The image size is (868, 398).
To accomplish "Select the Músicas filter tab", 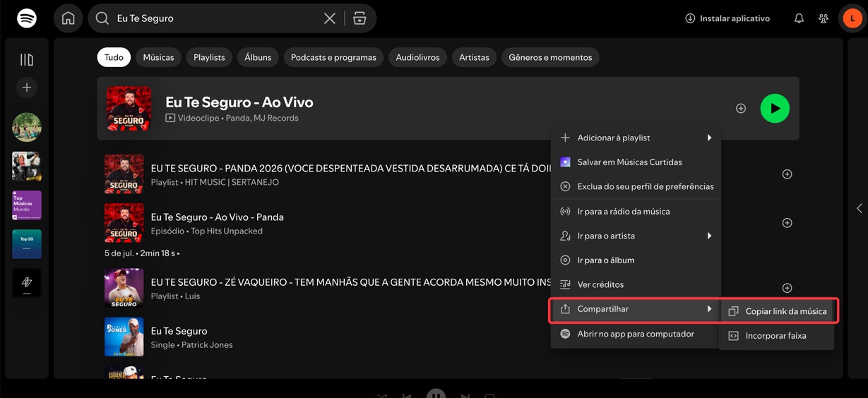I will 158,57.
